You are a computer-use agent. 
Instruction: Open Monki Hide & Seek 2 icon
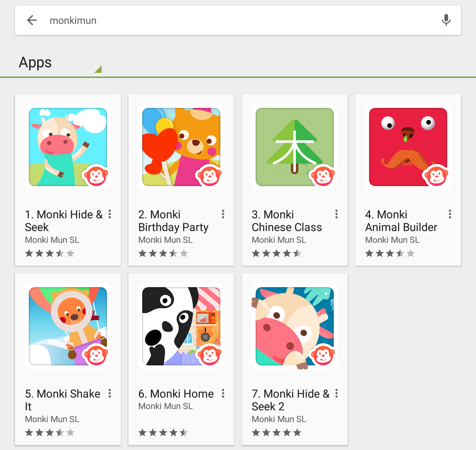(295, 326)
